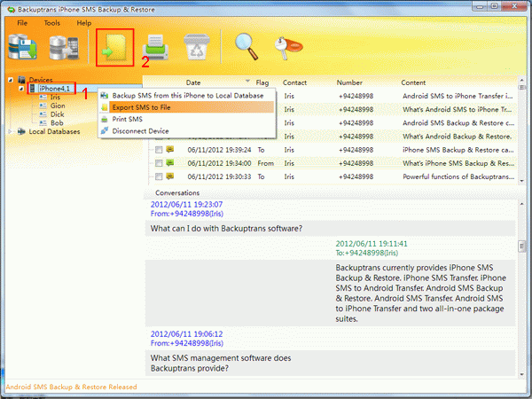Select contact Gion in the device tree
This screenshot has height=399, width=532.
click(58, 106)
